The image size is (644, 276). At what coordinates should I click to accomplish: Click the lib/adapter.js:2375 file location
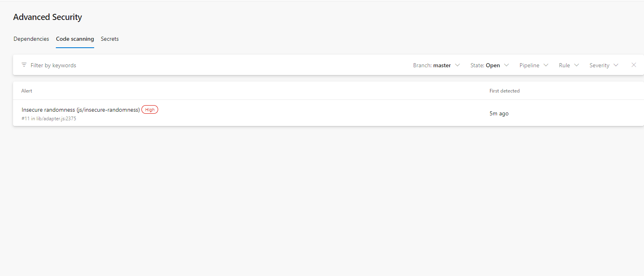pyautogui.click(x=56, y=119)
